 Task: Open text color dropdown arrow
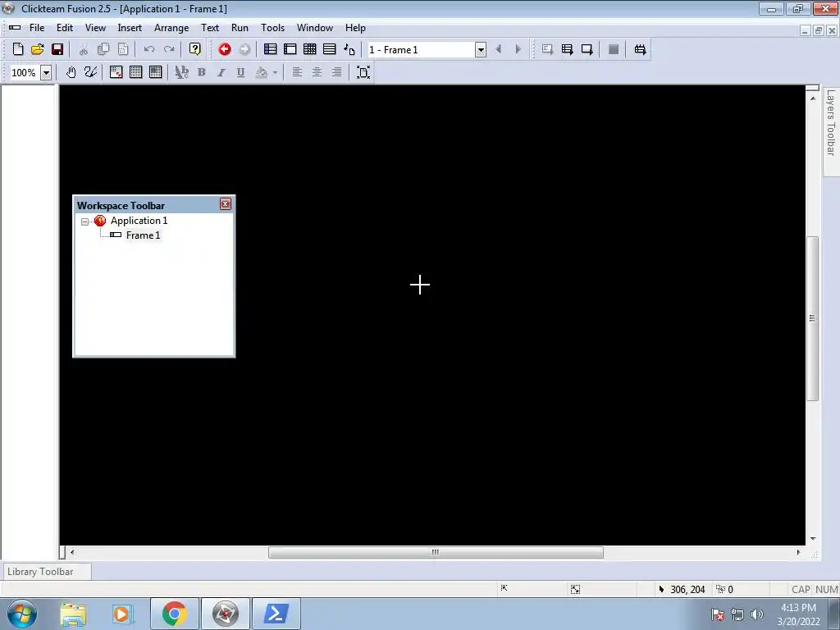tap(275, 72)
